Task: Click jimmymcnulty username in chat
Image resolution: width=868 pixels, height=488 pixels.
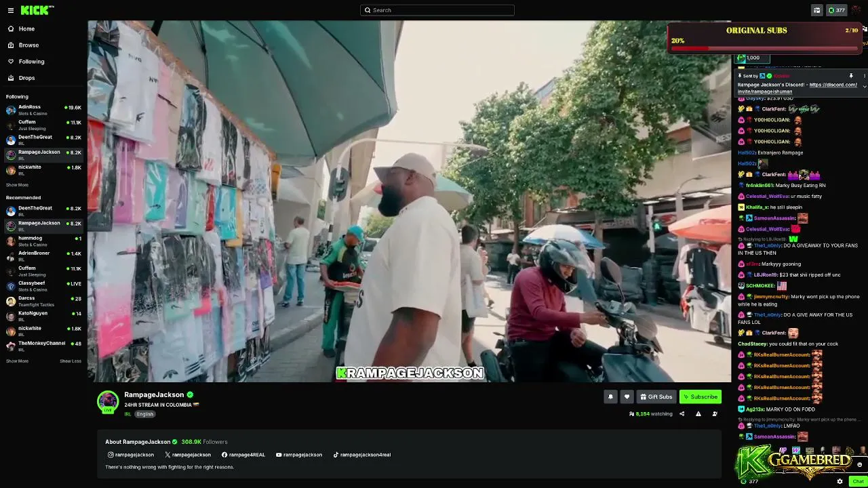Action: point(772,297)
